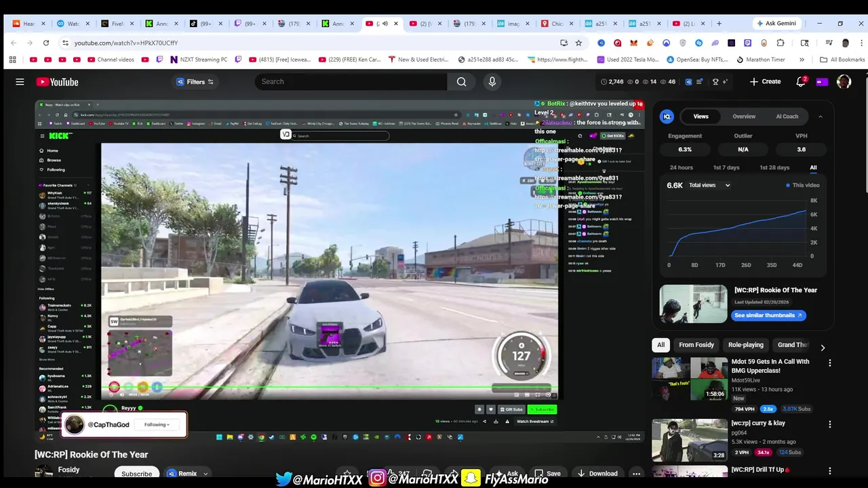Open the Chrome apps grid in bookmarks bar
This screenshot has height=488, width=868.
pos(12,60)
